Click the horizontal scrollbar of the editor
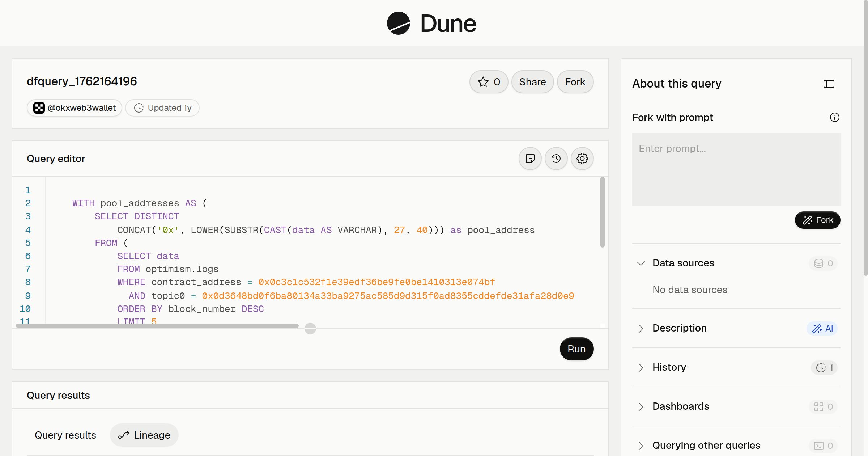Image resolution: width=868 pixels, height=456 pixels. pos(157,326)
